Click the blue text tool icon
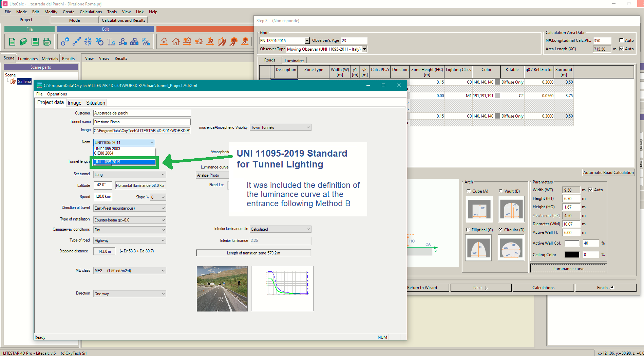644x356 pixels. pyautogui.click(x=111, y=42)
